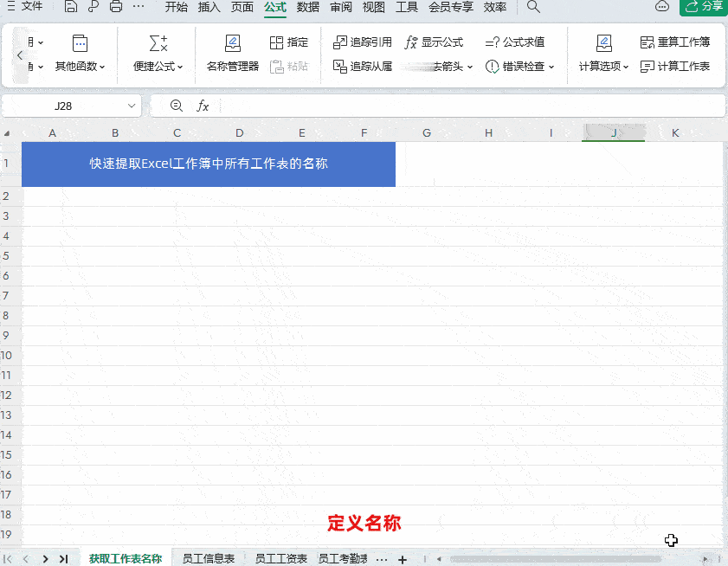Image resolution: width=728 pixels, height=566 pixels.
Task: Switch to the 员工信息表 sheet tab
Action: point(209,558)
